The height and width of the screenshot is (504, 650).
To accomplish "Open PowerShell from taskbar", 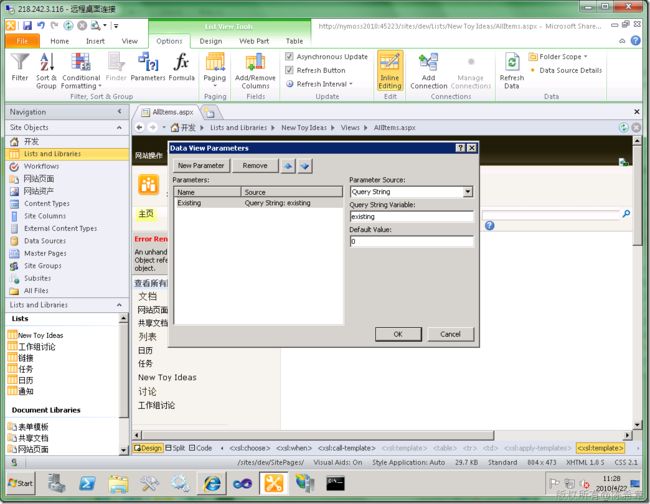I will pyautogui.click(x=87, y=483).
